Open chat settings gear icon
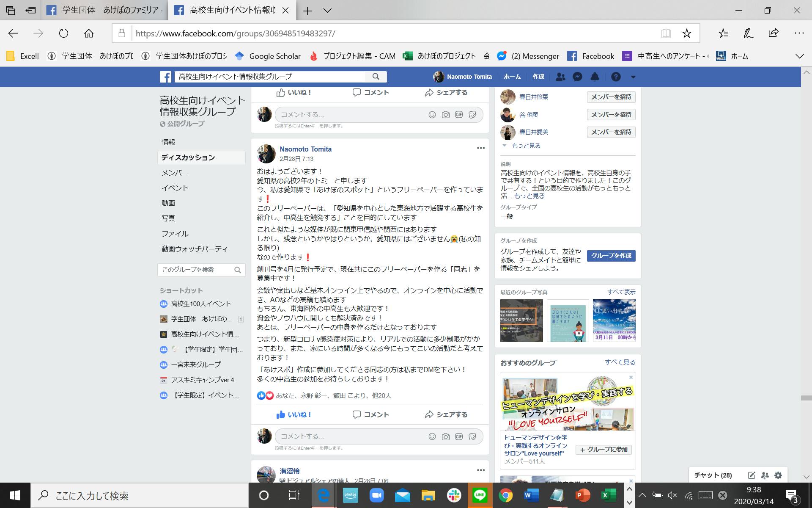This screenshot has width=812, height=508. [x=778, y=475]
